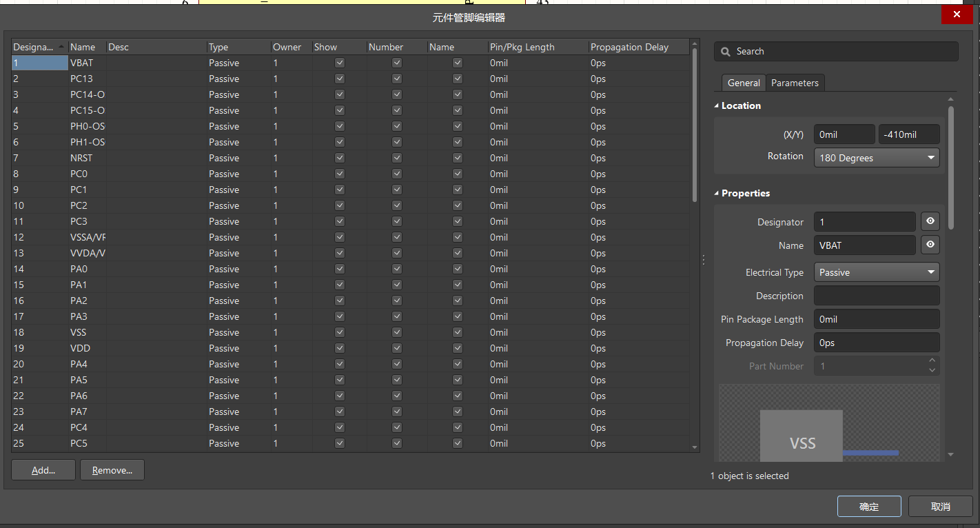980x528 pixels.
Task: Click the Propagation Delay column header
Action: (x=639, y=47)
